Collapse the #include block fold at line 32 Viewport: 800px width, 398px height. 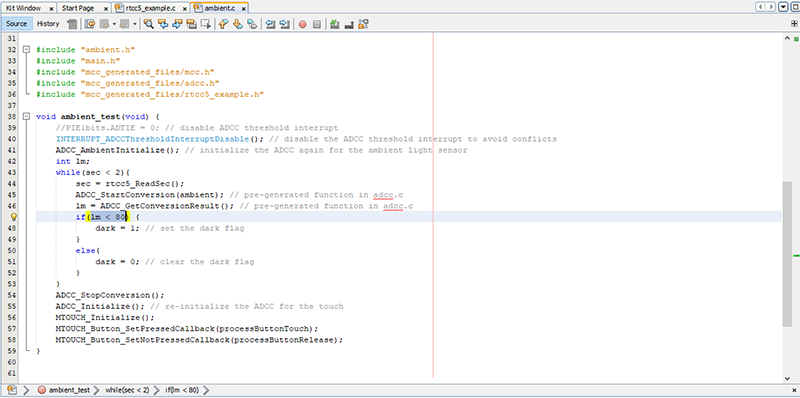point(27,50)
